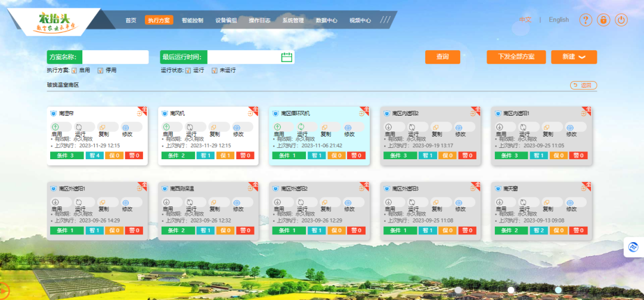644x300 pixels.
Task: Click the 修改 eye icon on 南天窗 card
Action: tap(570, 202)
